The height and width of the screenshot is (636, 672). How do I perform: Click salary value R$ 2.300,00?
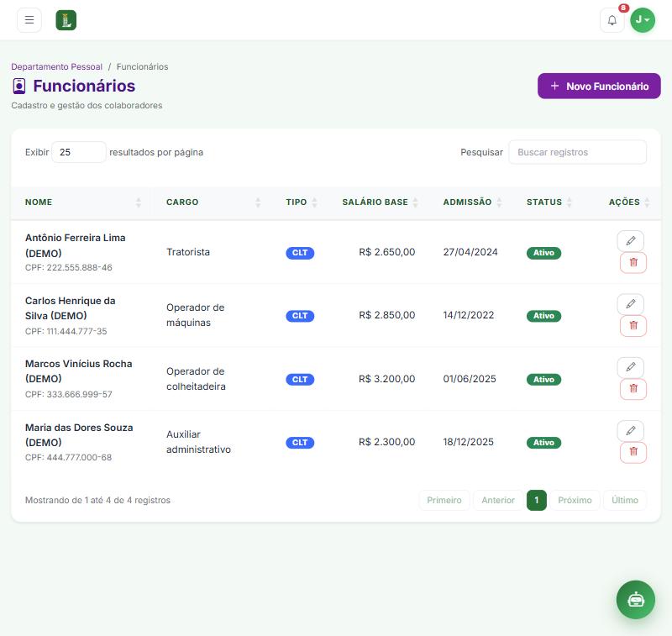[x=387, y=442]
